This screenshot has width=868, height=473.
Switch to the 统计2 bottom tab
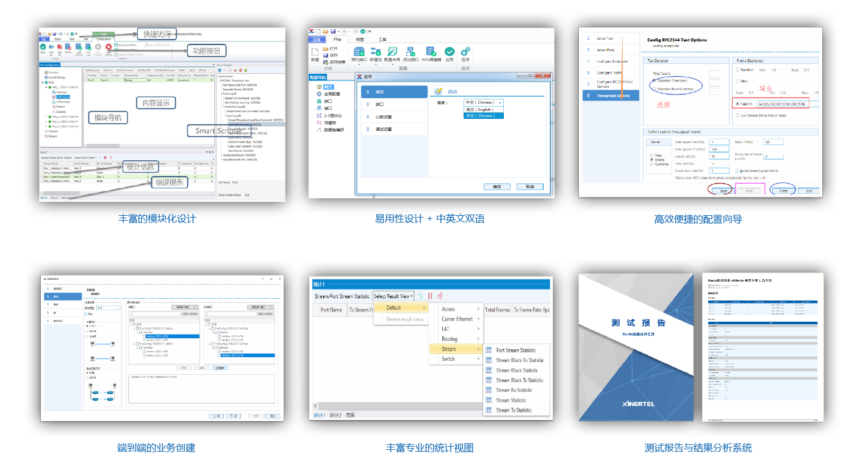[x=336, y=415]
